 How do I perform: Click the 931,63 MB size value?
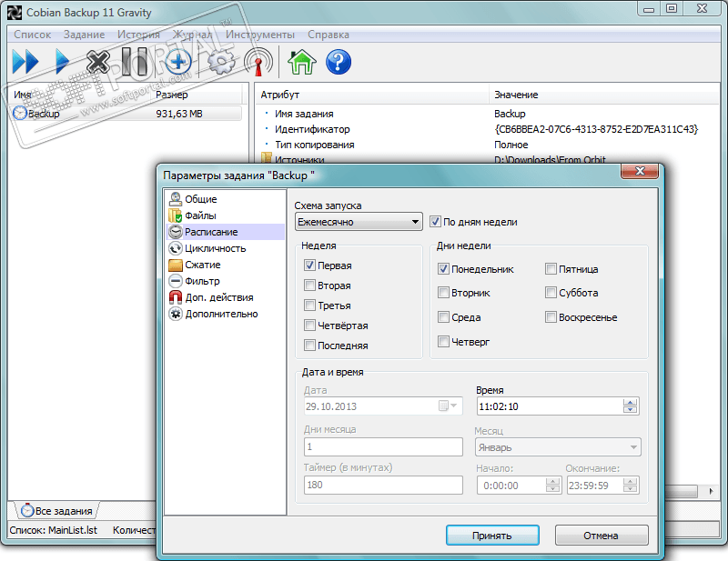pos(179,114)
